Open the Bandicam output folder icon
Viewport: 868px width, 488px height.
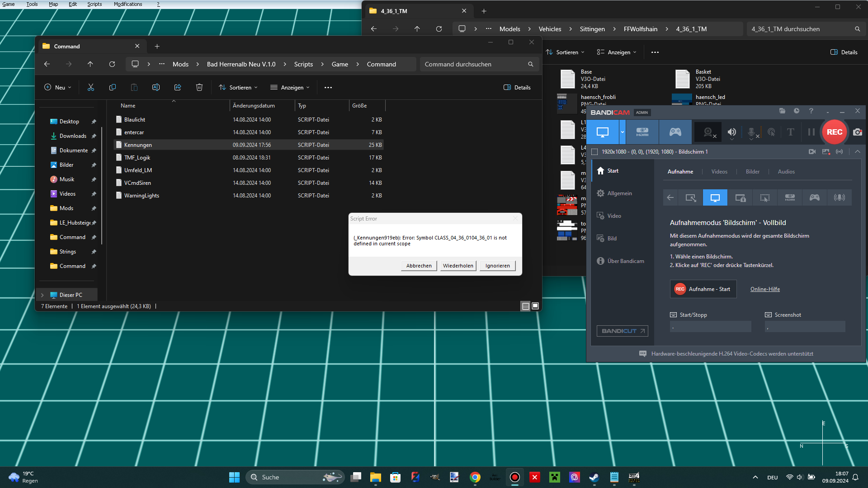click(782, 111)
